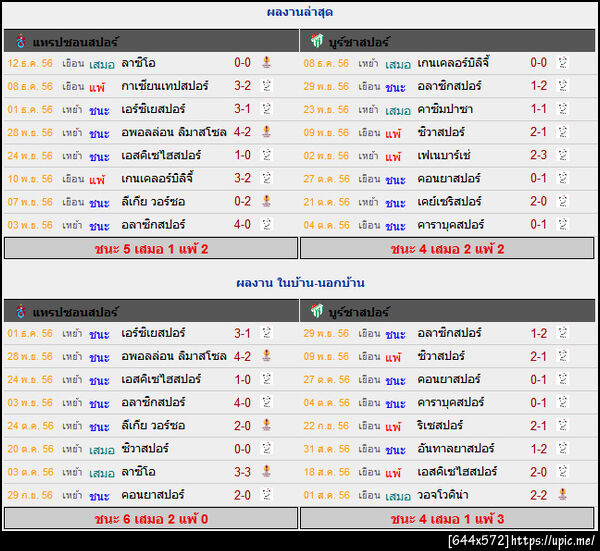Click the บูร์ซาสปอร์ club logo under ผลงานล่าสุด

(316, 41)
